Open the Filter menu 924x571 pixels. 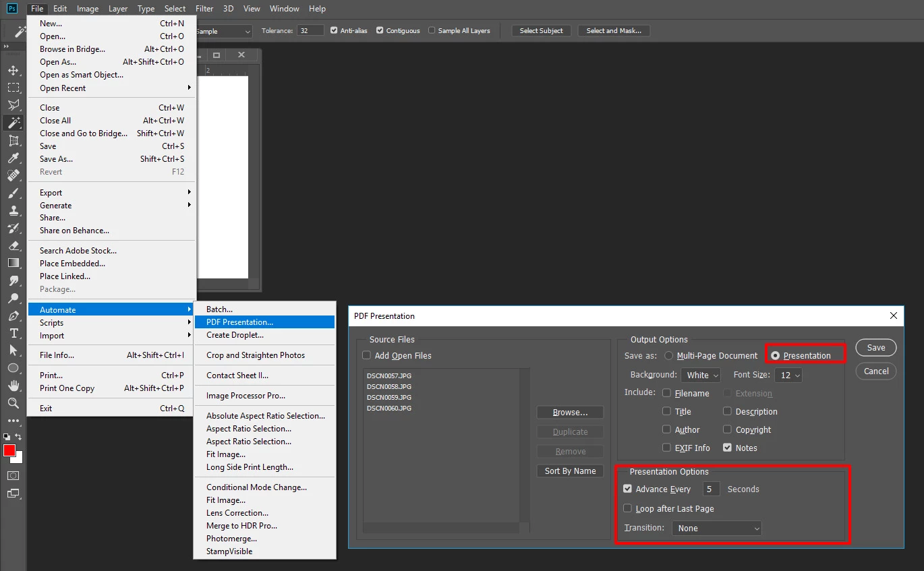[204, 9]
